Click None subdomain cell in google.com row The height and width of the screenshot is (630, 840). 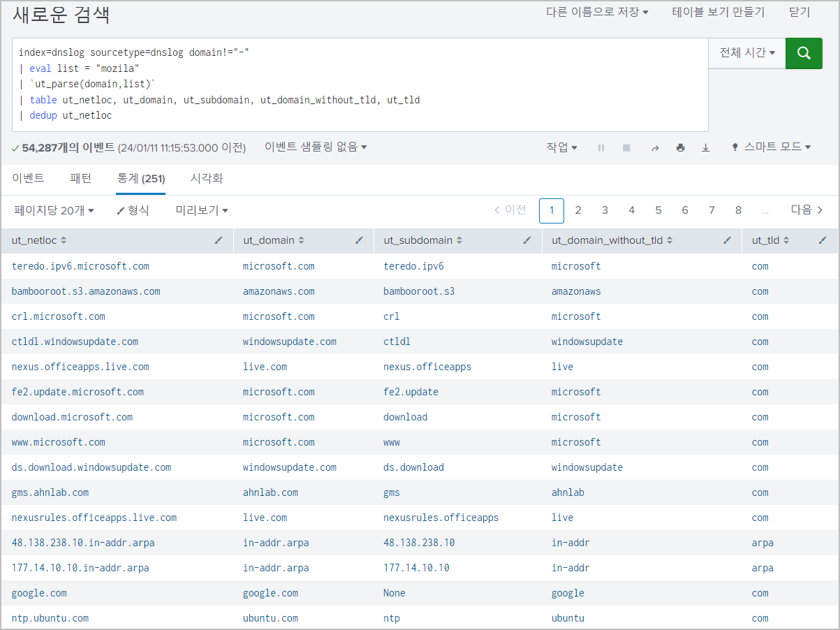[x=395, y=593]
